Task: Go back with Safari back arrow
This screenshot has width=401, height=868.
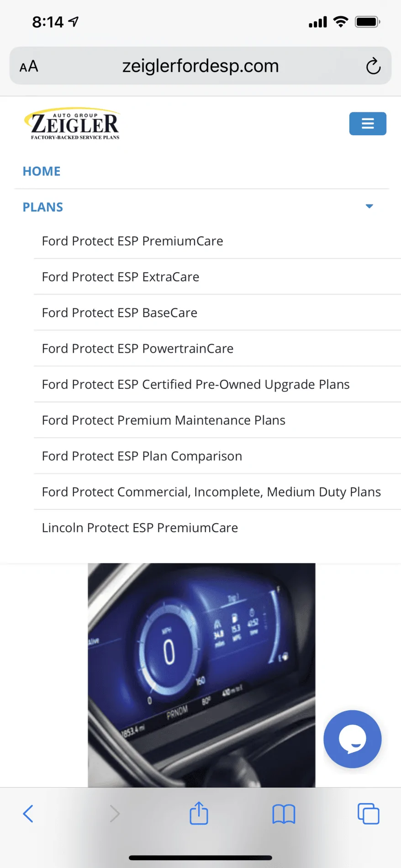Action: [x=28, y=814]
